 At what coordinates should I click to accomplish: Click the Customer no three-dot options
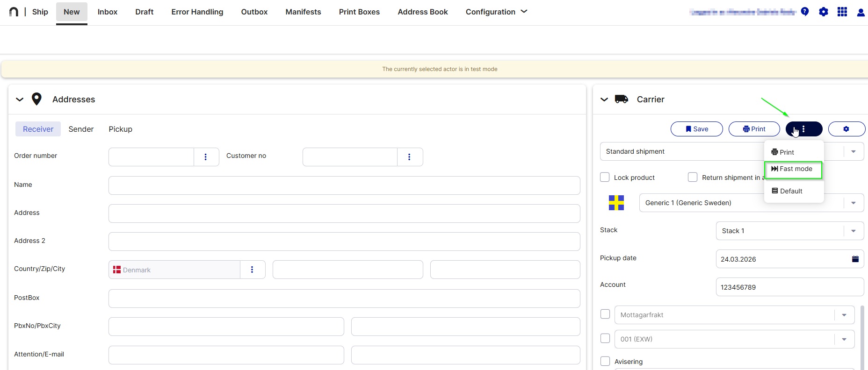click(409, 157)
